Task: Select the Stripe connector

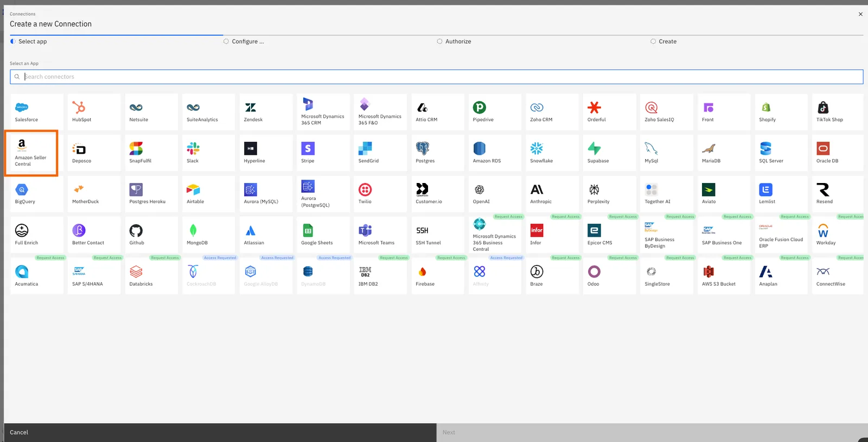Action: coord(323,153)
